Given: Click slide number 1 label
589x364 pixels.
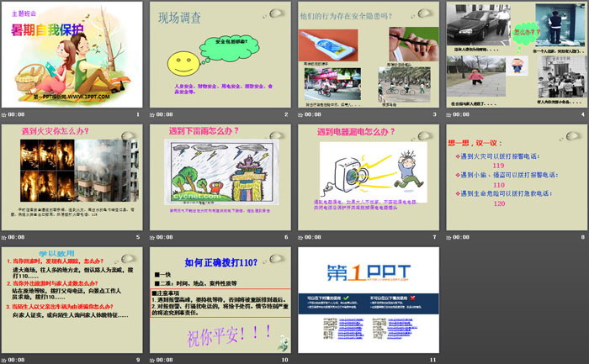Looking at the screenshot, I should coord(138,114).
